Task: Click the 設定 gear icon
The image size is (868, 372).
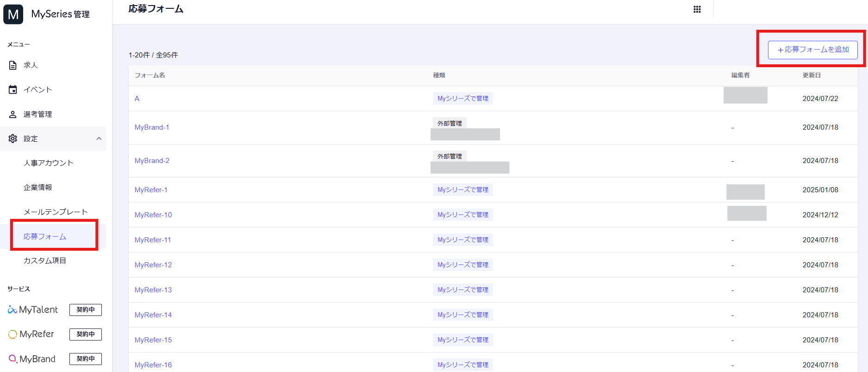Action: (x=13, y=139)
